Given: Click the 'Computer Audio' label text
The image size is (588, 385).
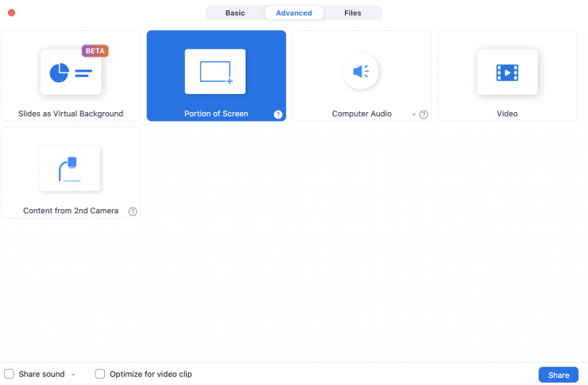Looking at the screenshot, I should [362, 114].
